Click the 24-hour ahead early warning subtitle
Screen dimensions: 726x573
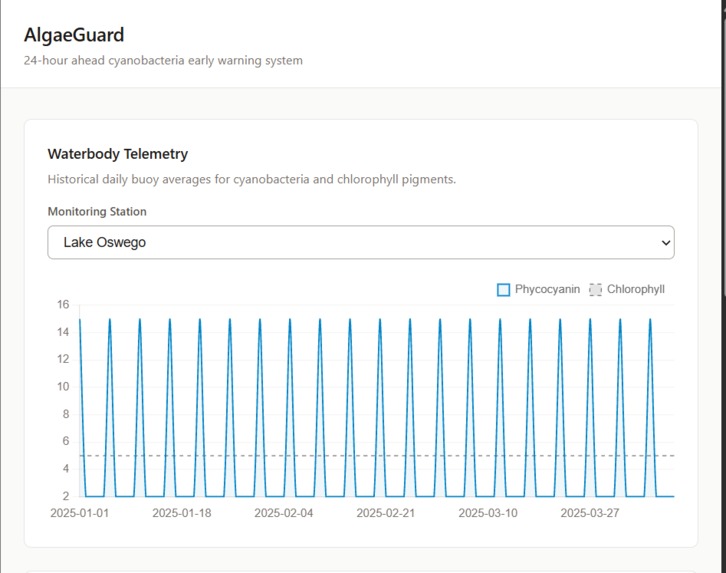pyautogui.click(x=163, y=61)
